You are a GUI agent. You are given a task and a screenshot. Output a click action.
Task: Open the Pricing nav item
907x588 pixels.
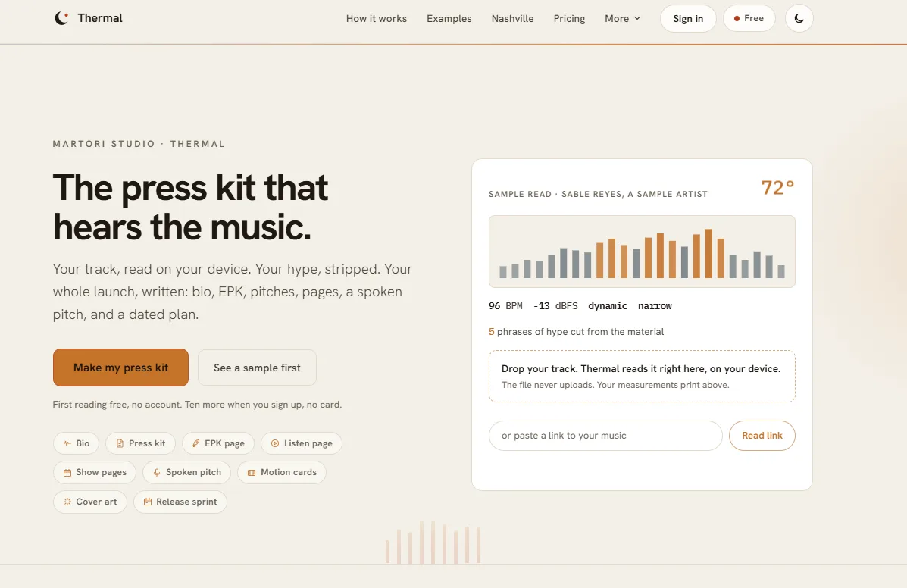point(569,18)
